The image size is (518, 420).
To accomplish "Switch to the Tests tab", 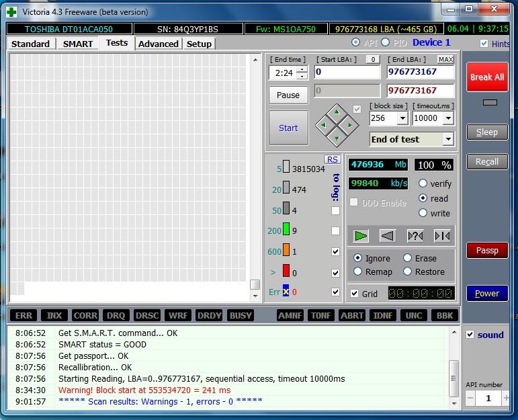I will tap(117, 43).
